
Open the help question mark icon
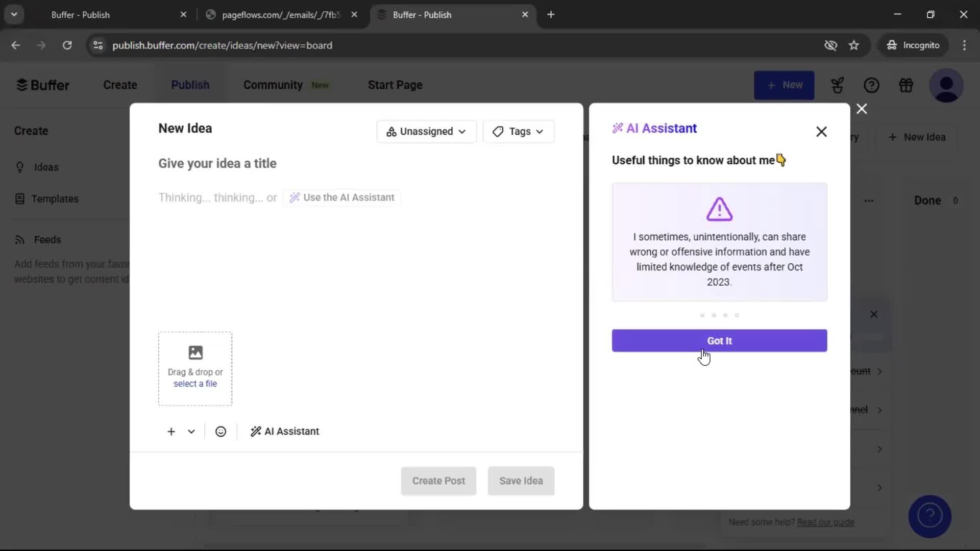pyautogui.click(x=872, y=85)
